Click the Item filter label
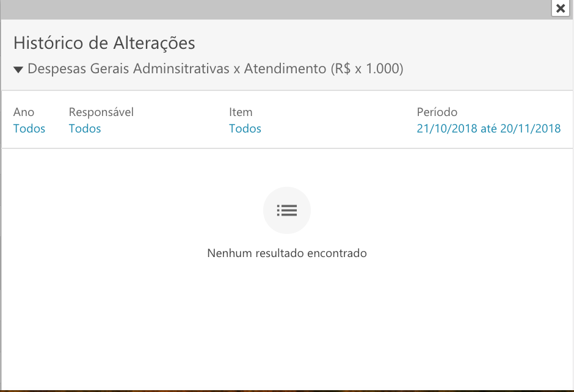574x392 pixels. 241,112
